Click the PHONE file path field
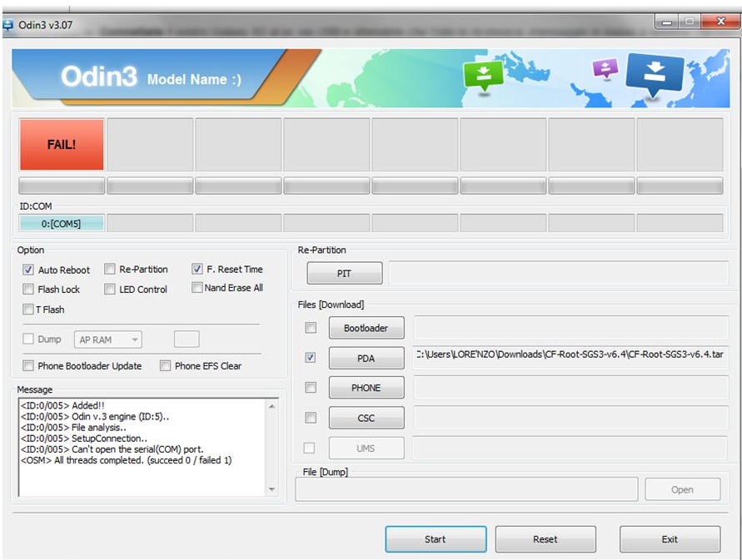The height and width of the screenshot is (560, 742). (x=570, y=388)
